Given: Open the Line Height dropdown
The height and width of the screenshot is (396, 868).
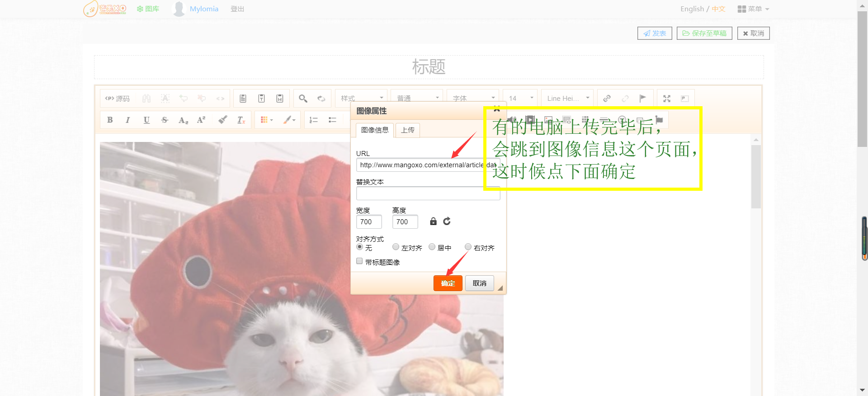Looking at the screenshot, I should pos(567,98).
